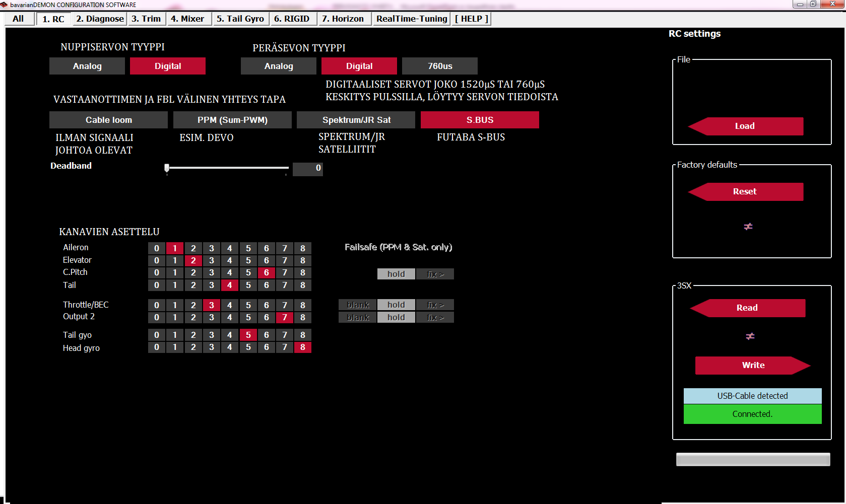Open the All tab
The height and width of the screenshot is (504, 846).
click(x=19, y=19)
